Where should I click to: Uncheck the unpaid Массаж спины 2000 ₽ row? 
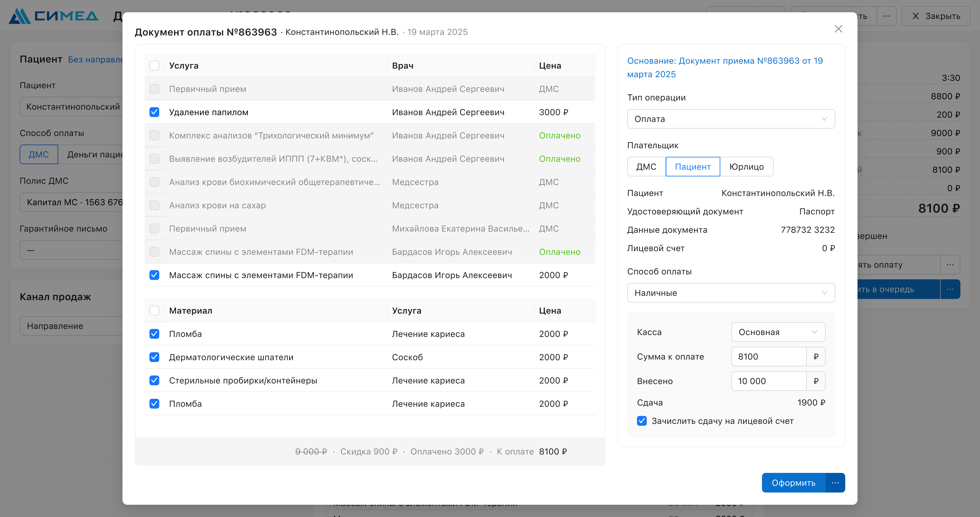[154, 275]
